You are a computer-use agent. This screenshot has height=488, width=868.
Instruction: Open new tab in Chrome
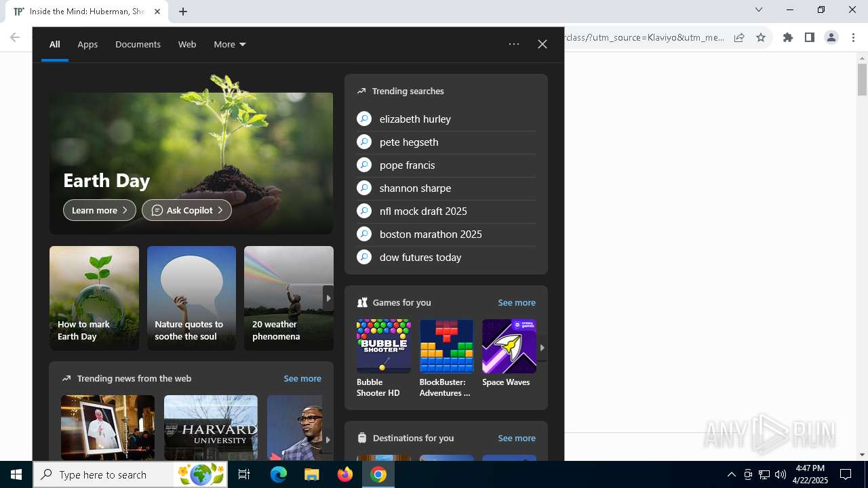183,12
